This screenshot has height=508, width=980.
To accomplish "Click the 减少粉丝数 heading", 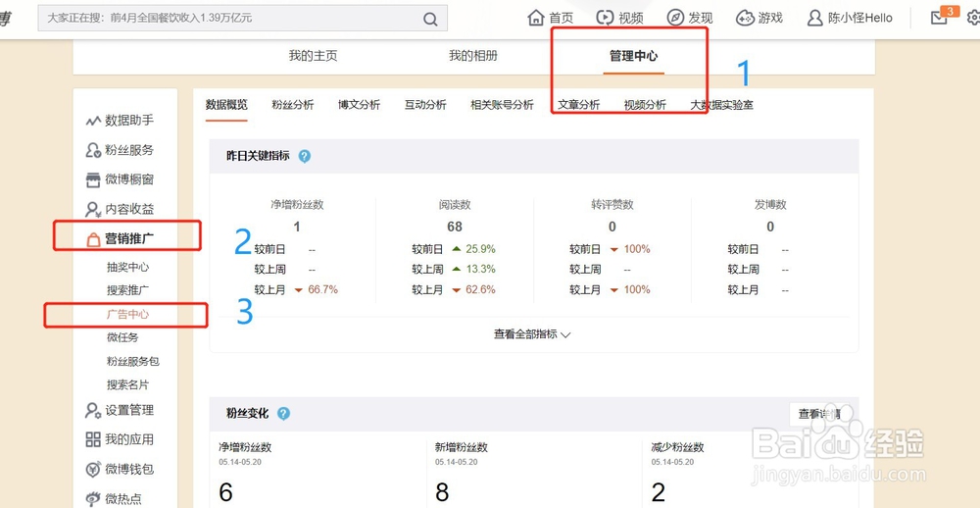I will click(677, 447).
